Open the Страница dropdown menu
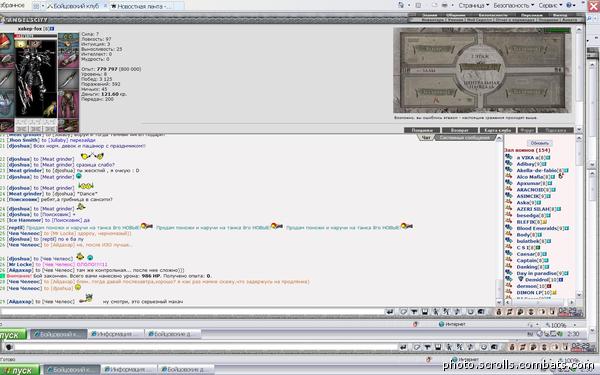This screenshot has width=600, height=375. [473, 5]
